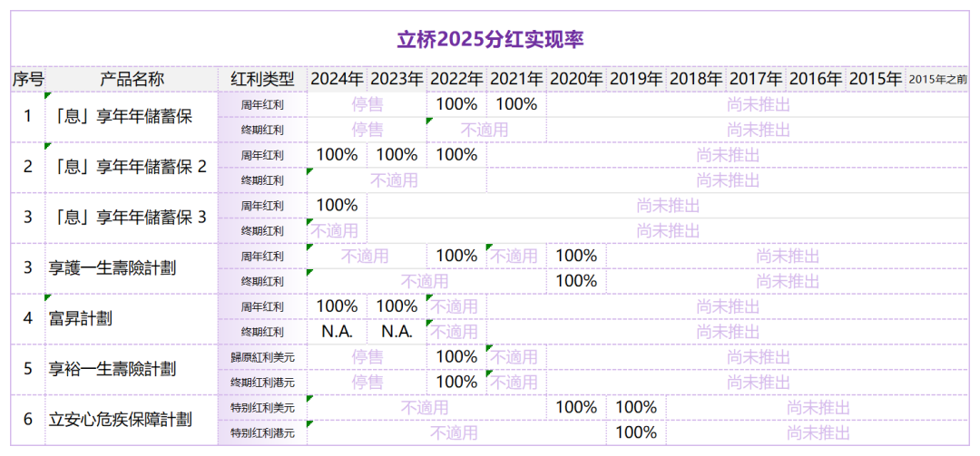Click serial number 4 beside 富昇計劃
980x456 pixels.
[x=28, y=318]
